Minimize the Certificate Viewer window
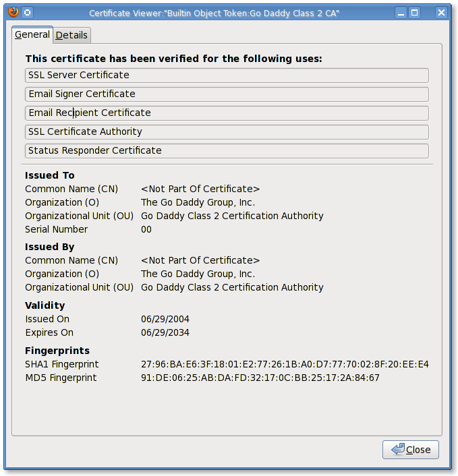 [x=401, y=12]
